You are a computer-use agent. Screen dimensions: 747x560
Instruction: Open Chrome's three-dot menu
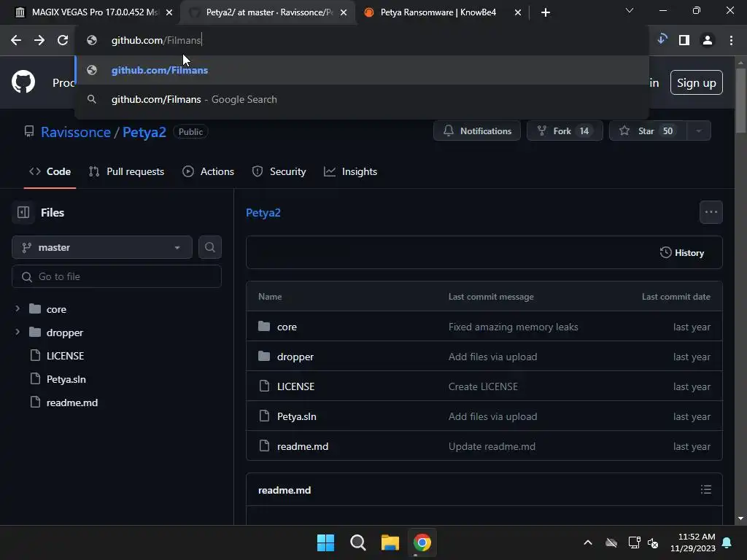tap(731, 40)
